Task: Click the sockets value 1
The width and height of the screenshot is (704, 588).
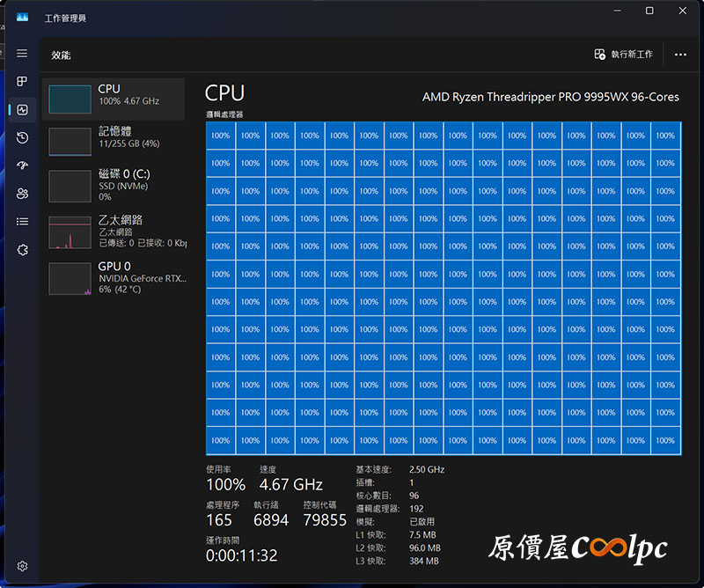Action: click(411, 482)
